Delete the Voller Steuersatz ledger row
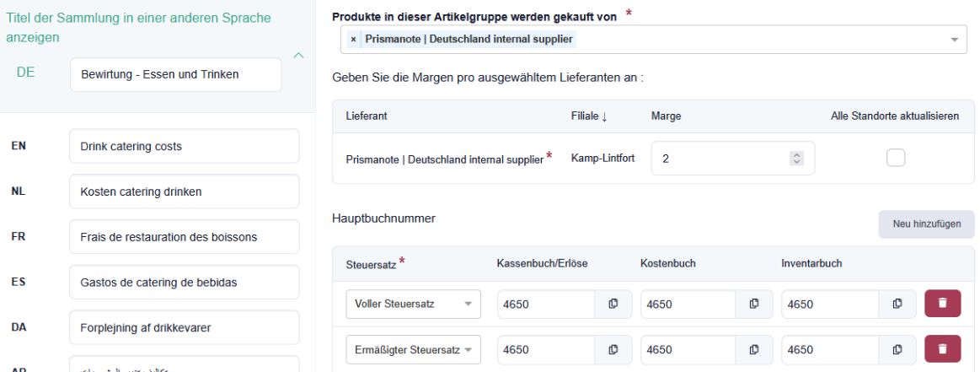 943,305
